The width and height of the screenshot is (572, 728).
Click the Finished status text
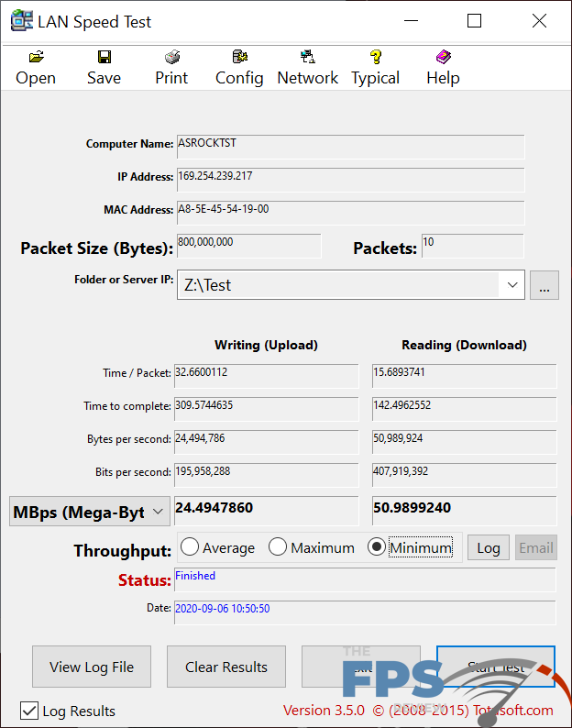tap(195, 576)
